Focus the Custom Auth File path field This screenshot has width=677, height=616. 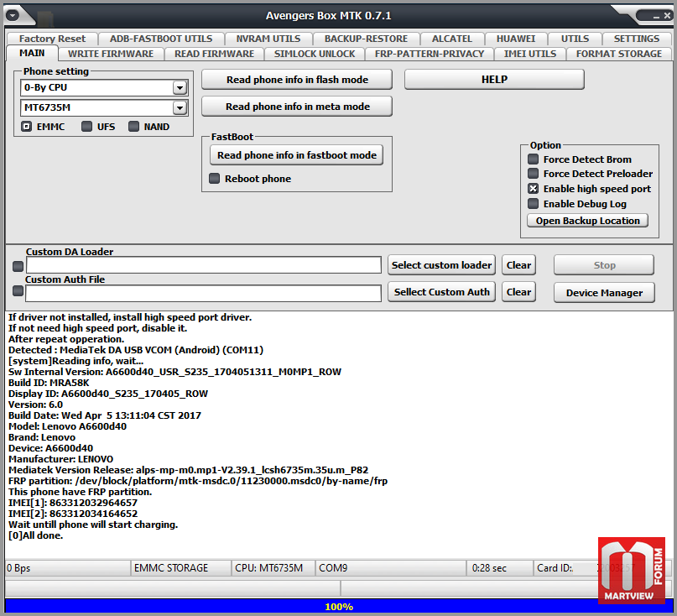point(203,293)
